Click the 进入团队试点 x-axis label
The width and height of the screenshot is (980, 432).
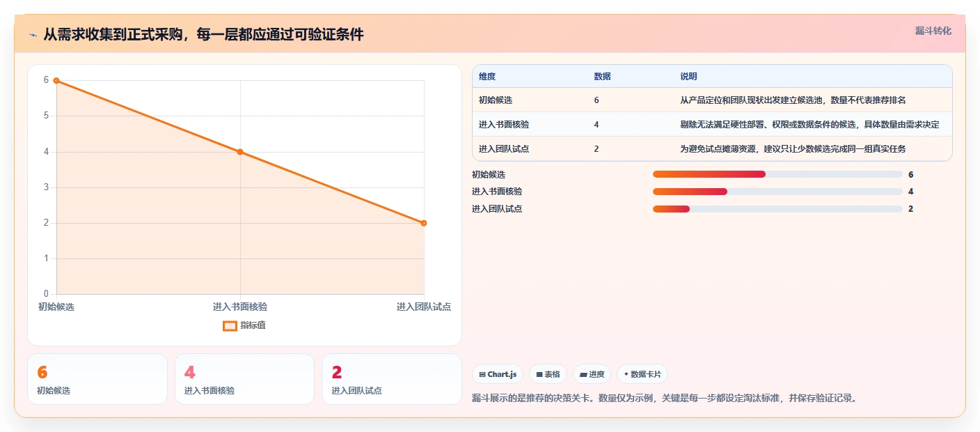424,307
